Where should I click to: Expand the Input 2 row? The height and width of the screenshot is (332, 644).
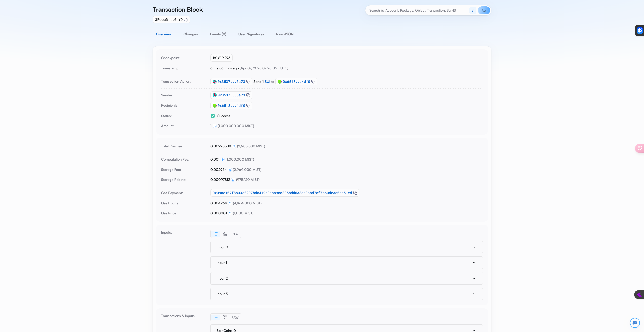point(346,278)
